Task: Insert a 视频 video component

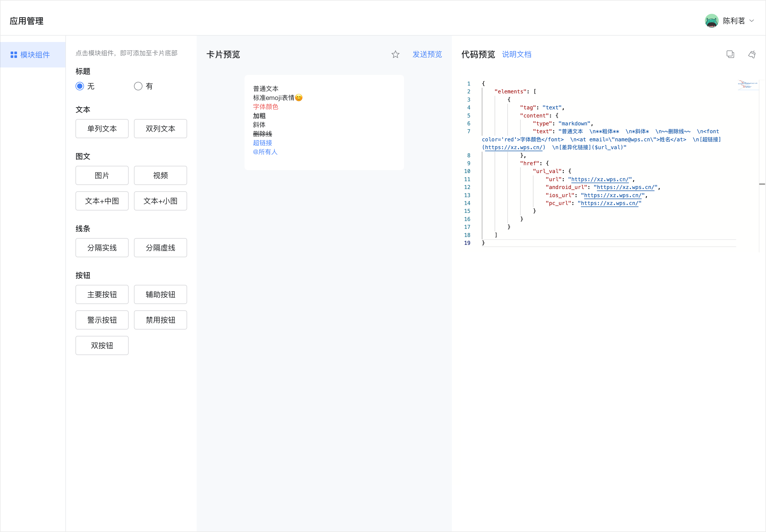Action: pos(160,175)
